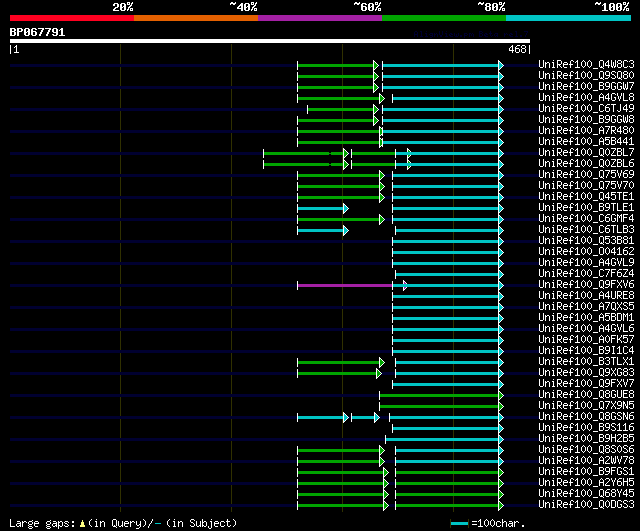Open the UniRef100_A5B441 entry

coord(586,142)
